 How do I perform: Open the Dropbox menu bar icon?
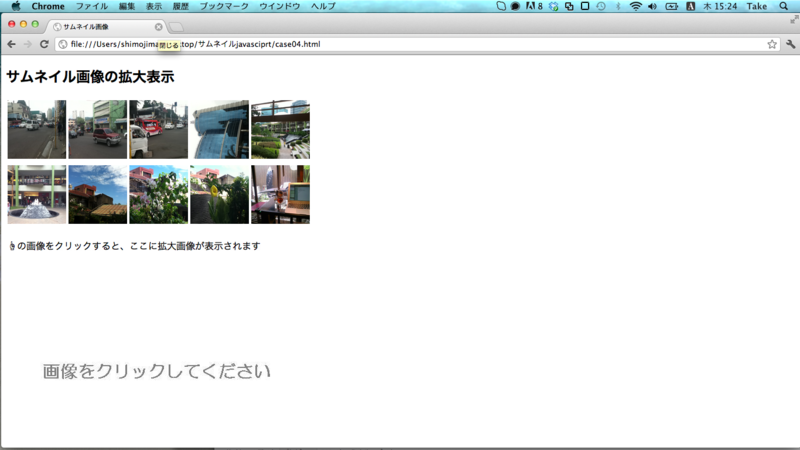pyautogui.click(x=554, y=6)
